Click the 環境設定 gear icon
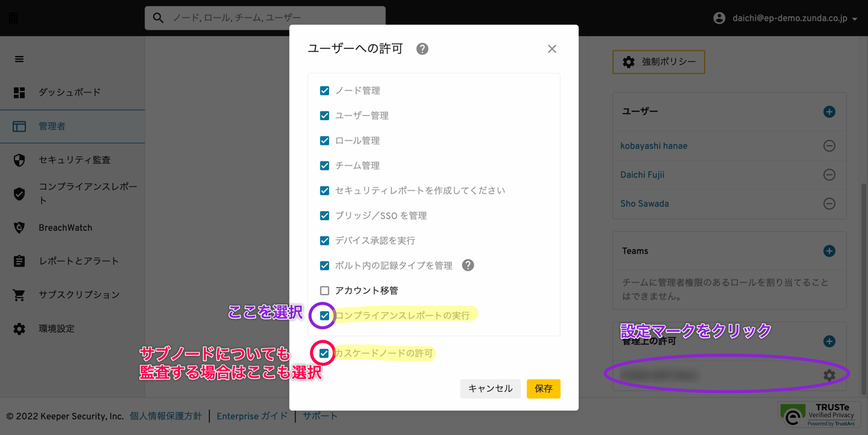The width and height of the screenshot is (868, 435). 19,329
